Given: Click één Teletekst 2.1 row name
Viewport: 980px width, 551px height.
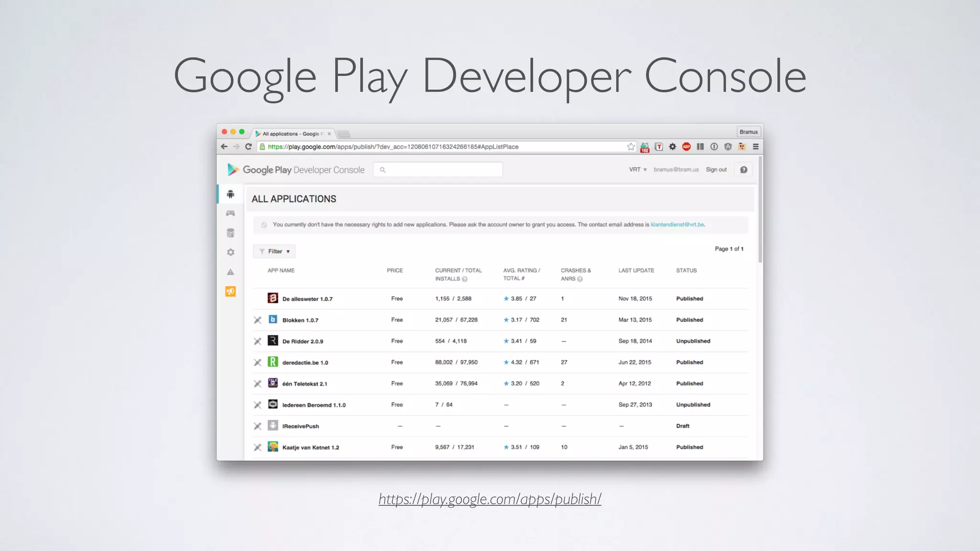Looking at the screenshot, I should click(x=304, y=384).
